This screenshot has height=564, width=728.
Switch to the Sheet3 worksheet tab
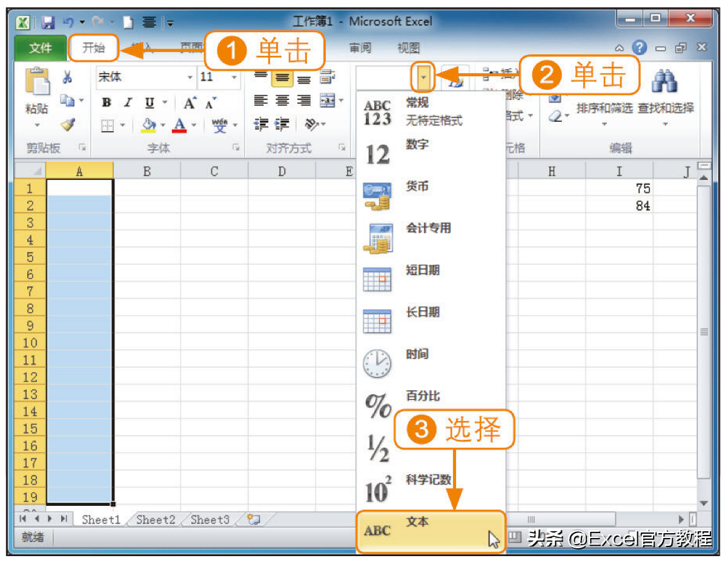point(210,519)
